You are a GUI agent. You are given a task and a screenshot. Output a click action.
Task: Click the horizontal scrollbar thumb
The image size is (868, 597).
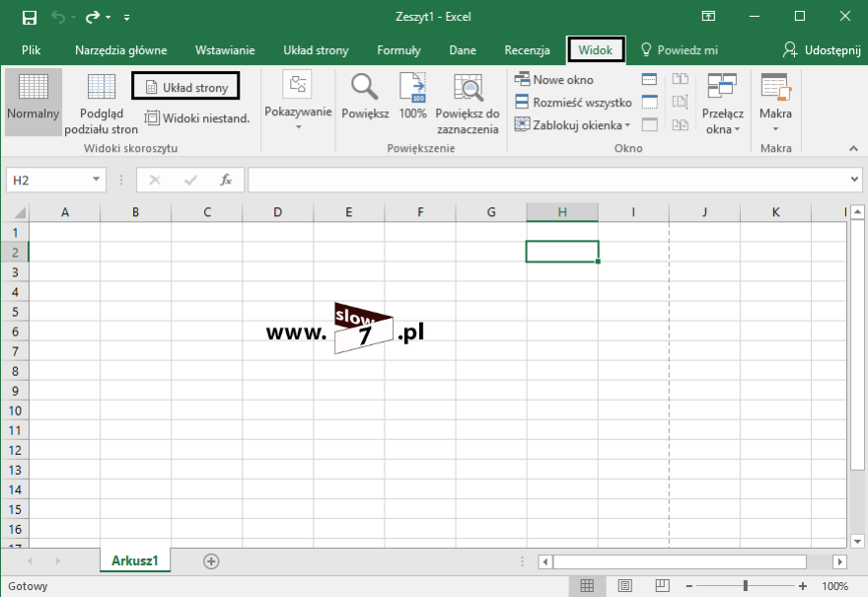pyautogui.click(x=680, y=561)
